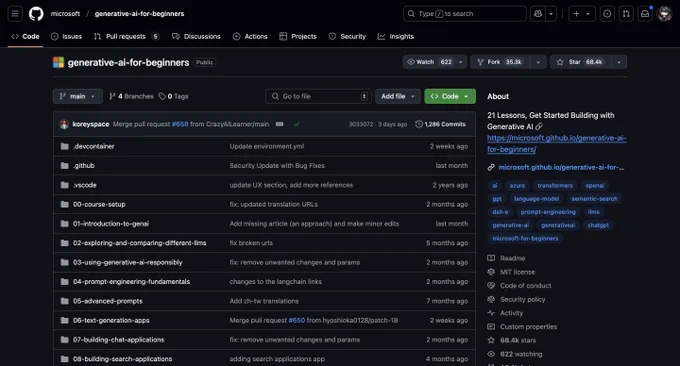Open the 08-building-search-applications folder
The width and height of the screenshot is (680, 366).
(122, 359)
